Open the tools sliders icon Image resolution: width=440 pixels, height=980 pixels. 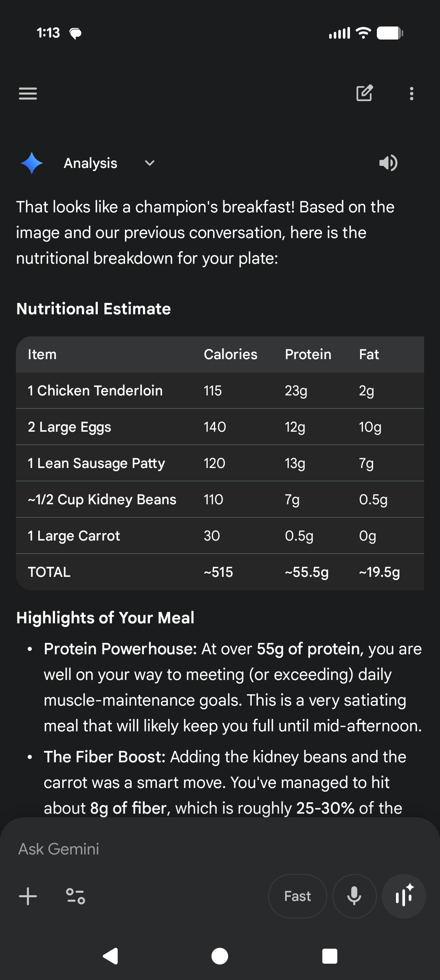(x=75, y=896)
